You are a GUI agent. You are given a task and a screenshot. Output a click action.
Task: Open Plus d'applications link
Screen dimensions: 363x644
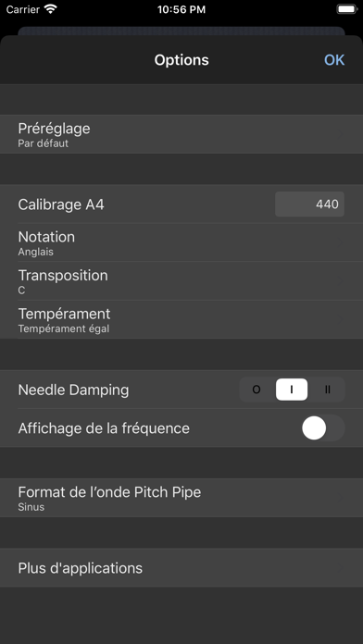[181, 567]
